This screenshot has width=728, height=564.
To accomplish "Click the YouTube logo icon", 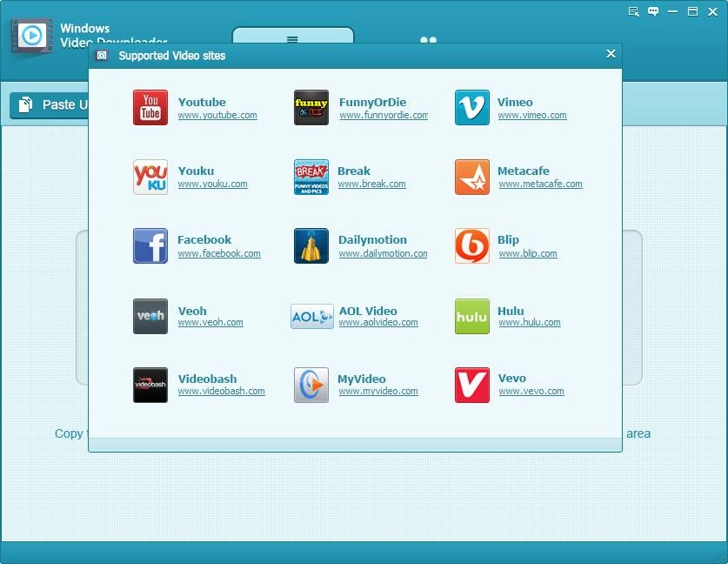I will pos(150,107).
